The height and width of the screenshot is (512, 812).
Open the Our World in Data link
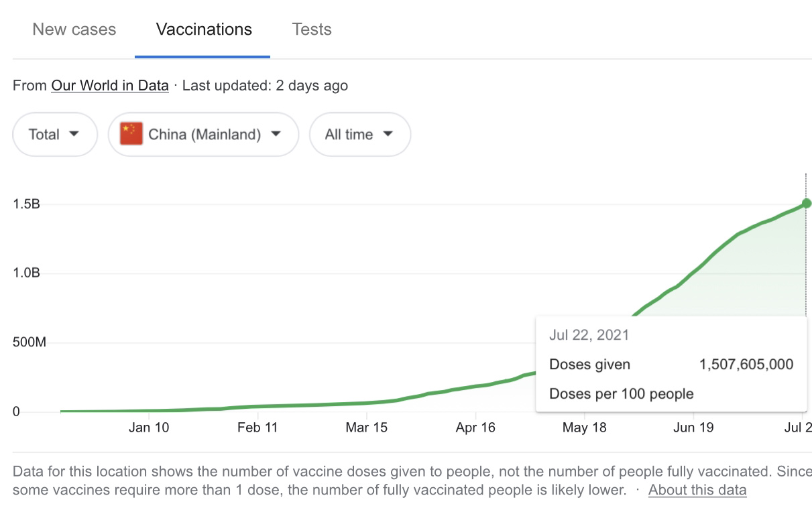pos(110,86)
